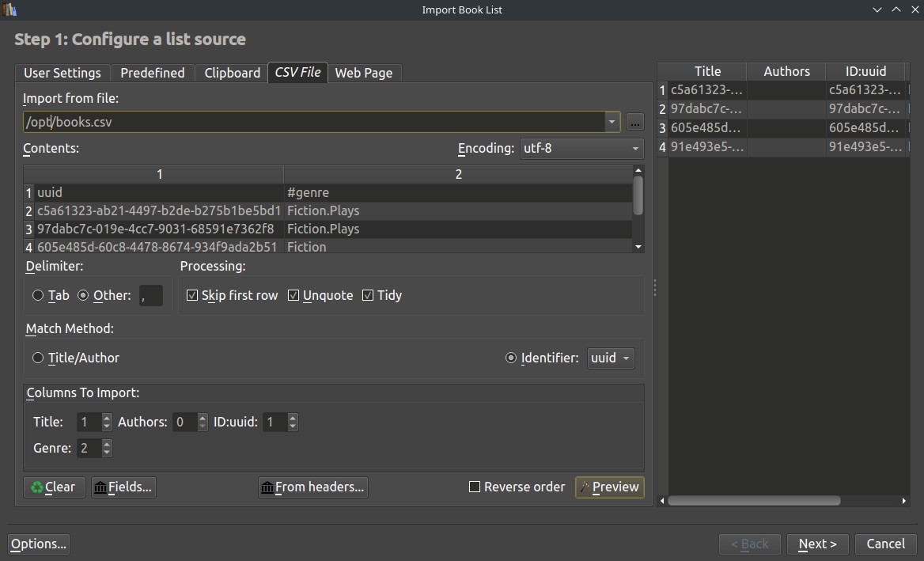Image resolution: width=924 pixels, height=561 pixels.
Task: Click the preview table horizontal scrollbar
Action: click(x=754, y=500)
